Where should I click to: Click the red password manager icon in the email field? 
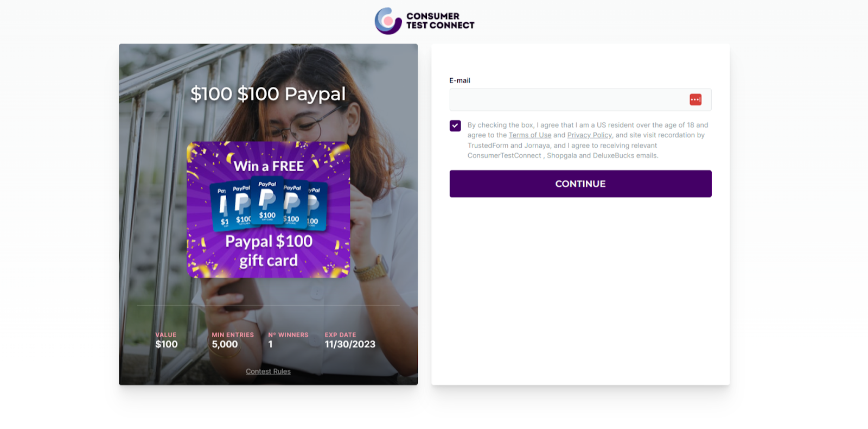click(695, 99)
